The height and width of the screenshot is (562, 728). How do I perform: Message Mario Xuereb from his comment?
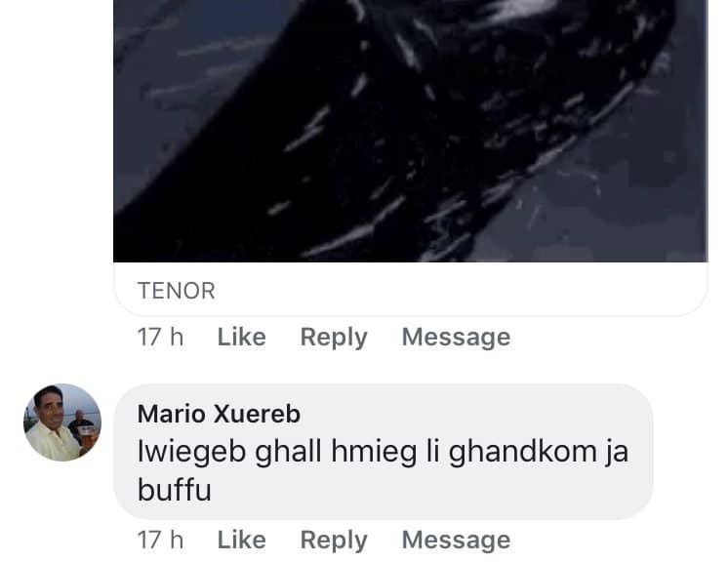pyautogui.click(x=456, y=541)
